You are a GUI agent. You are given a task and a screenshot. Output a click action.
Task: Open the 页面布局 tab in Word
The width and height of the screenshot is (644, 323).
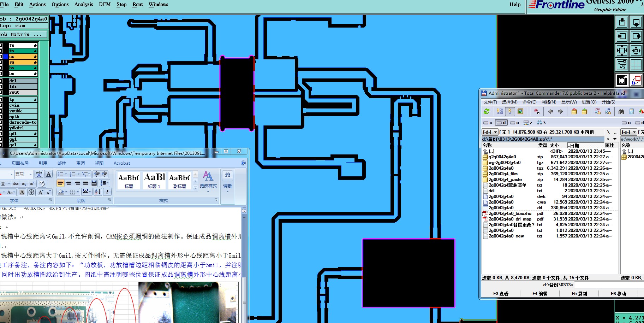coord(20,163)
